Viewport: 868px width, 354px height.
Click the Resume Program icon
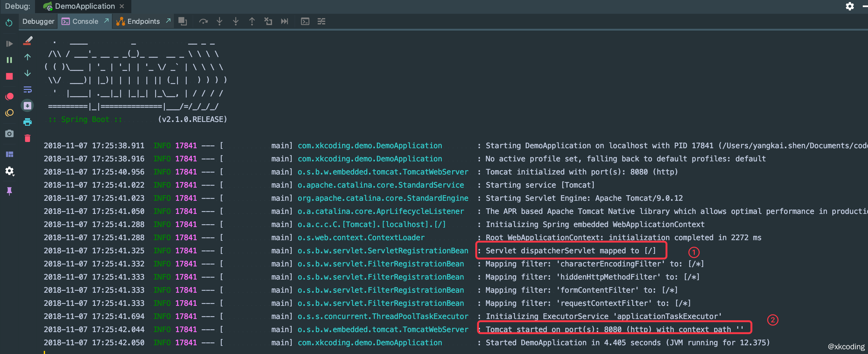pos(9,44)
